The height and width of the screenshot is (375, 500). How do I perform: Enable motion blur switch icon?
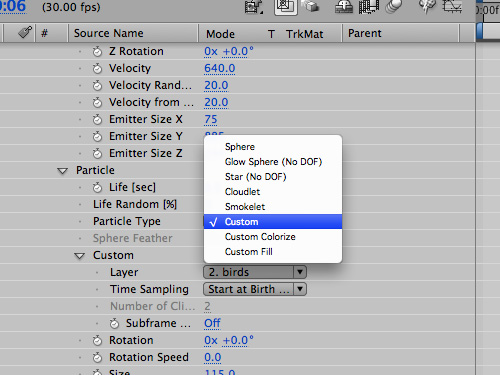pyautogui.click(x=393, y=6)
